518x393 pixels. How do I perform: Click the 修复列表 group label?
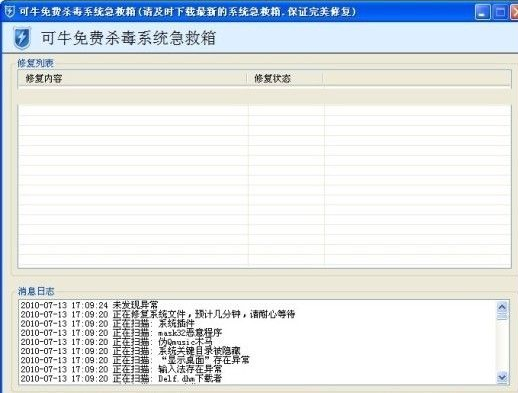[35, 63]
